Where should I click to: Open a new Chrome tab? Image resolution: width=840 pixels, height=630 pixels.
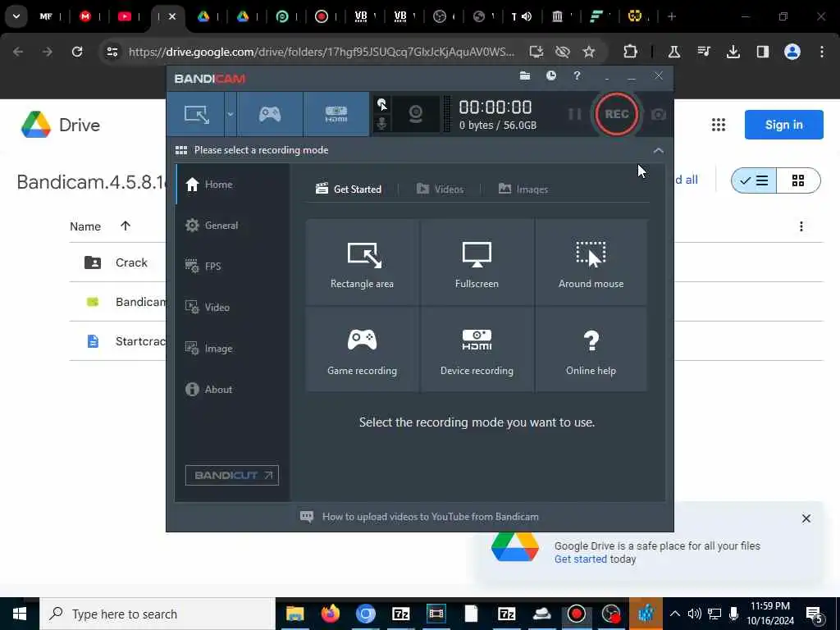pyautogui.click(x=672, y=16)
